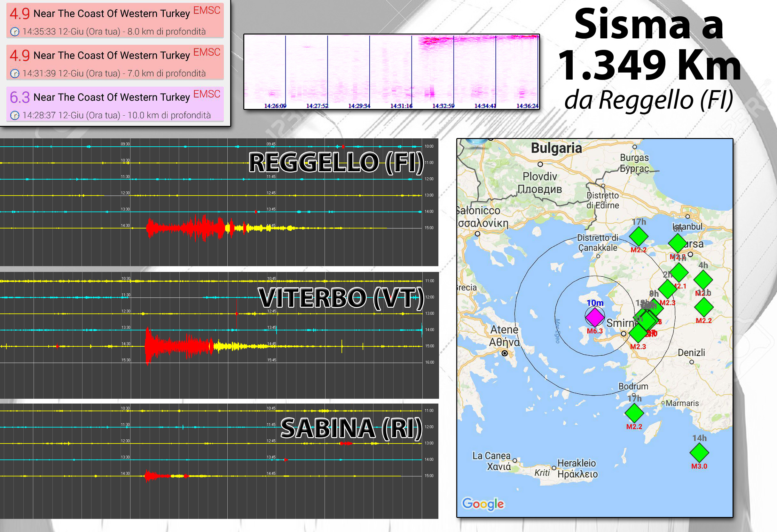Click the Marmaris town marker
The width and height of the screenshot is (777, 532).
pos(663,403)
